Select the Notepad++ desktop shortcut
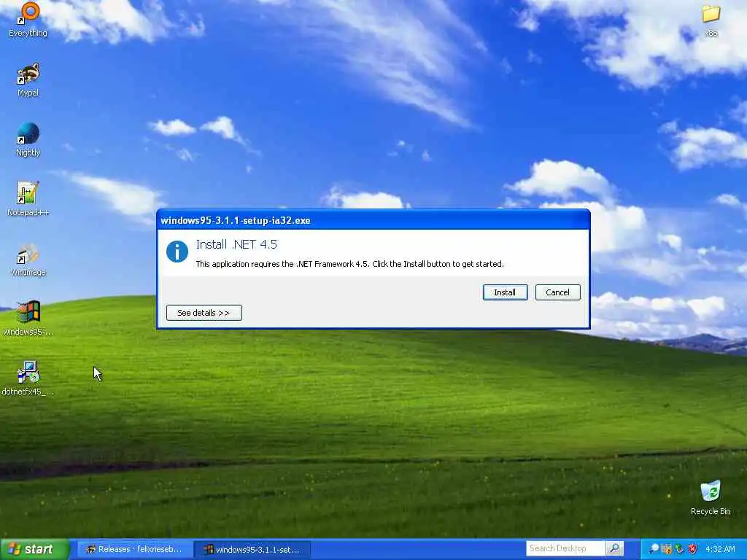 click(28, 199)
